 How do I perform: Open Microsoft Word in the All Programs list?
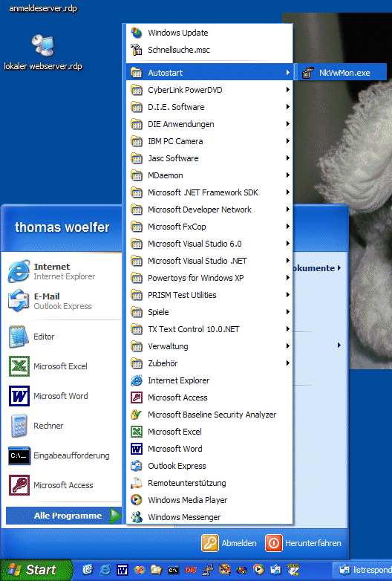(x=209, y=449)
